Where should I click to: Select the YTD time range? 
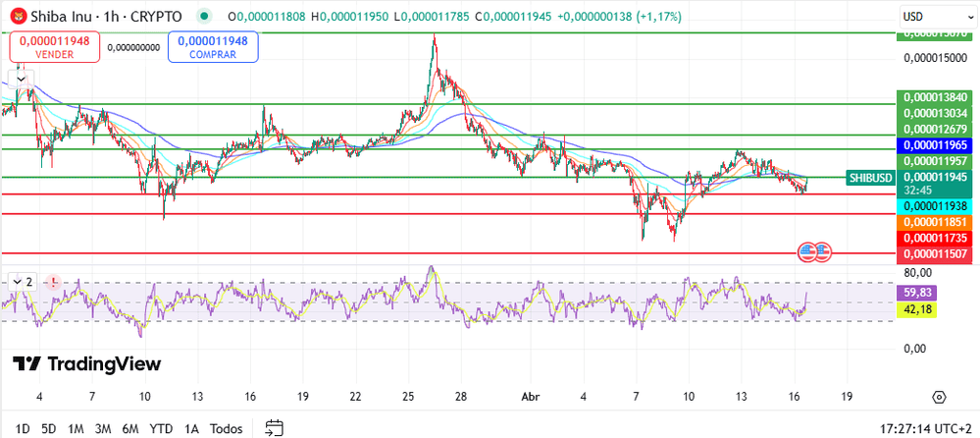point(161,428)
